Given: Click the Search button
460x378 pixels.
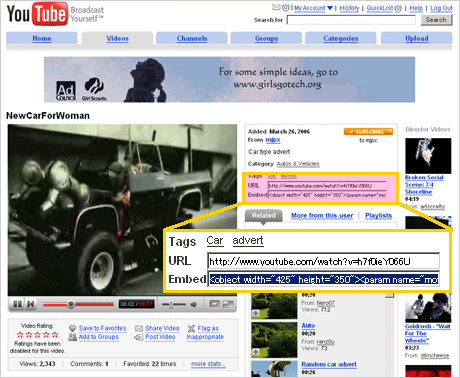Looking at the screenshot, I should (436, 20).
